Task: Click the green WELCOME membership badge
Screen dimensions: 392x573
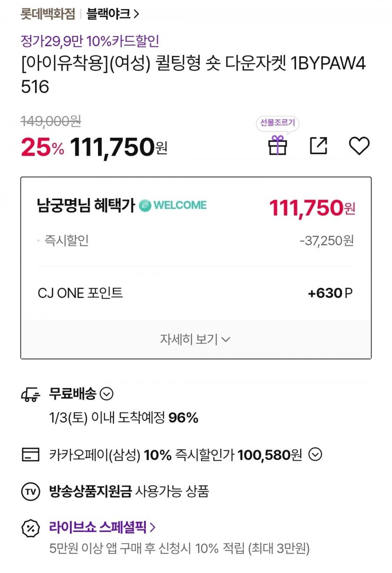Action: click(x=173, y=205)
